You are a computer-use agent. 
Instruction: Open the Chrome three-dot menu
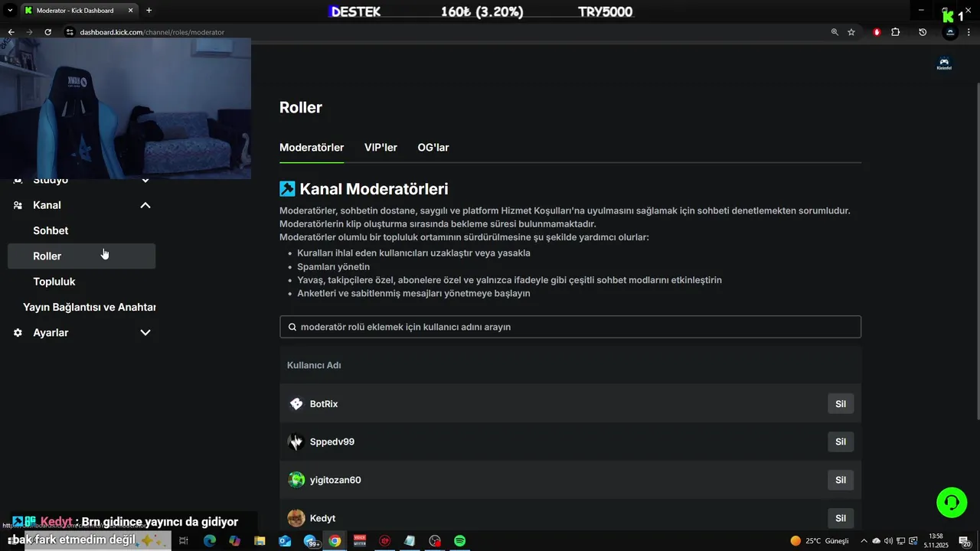[x=969, y=32]
